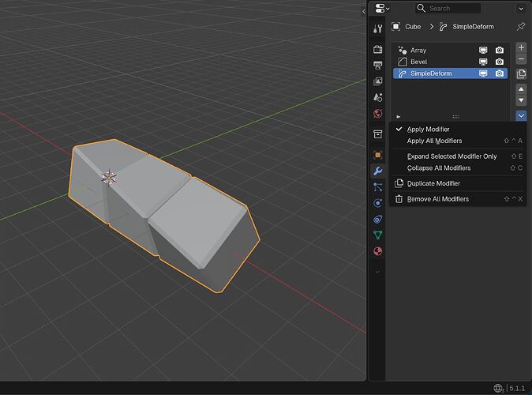The image size is (532, 395).
Task: Click the modifier list resize grip dots
Action: 455,117
